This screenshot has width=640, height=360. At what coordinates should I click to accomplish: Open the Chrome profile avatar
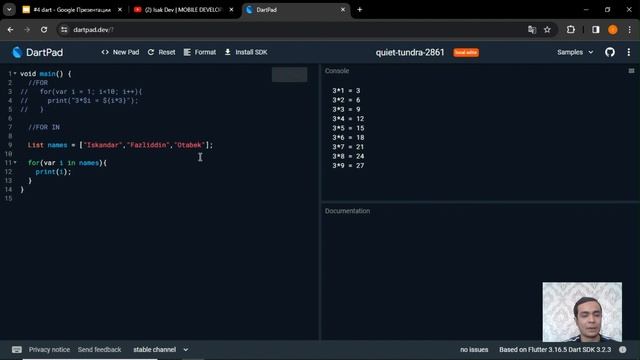tap(613, 30)
